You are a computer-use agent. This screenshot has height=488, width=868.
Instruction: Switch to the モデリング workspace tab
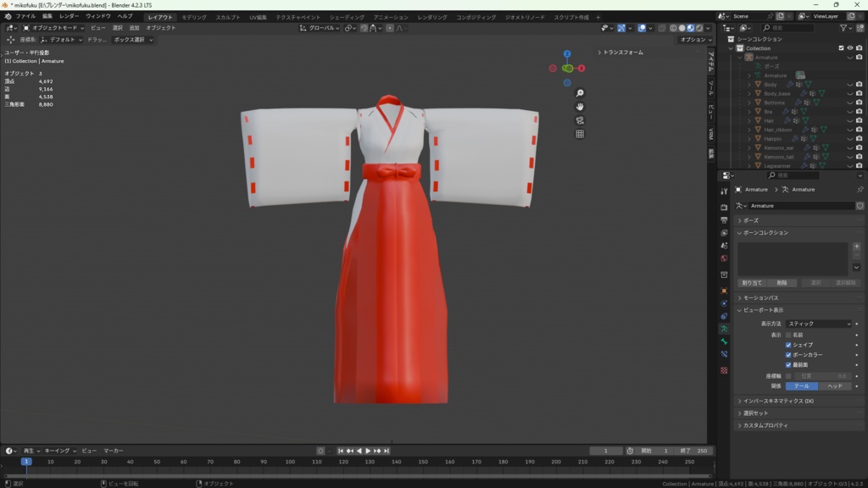coord(194,17)
